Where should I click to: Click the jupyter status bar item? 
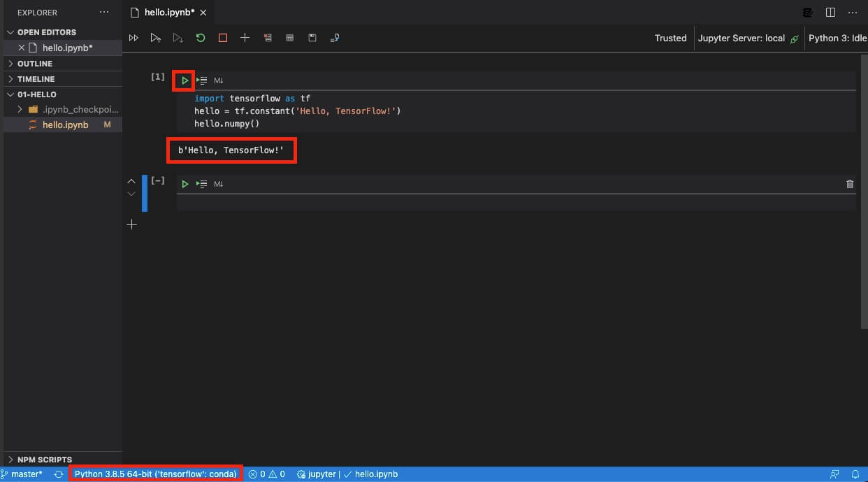317,474
